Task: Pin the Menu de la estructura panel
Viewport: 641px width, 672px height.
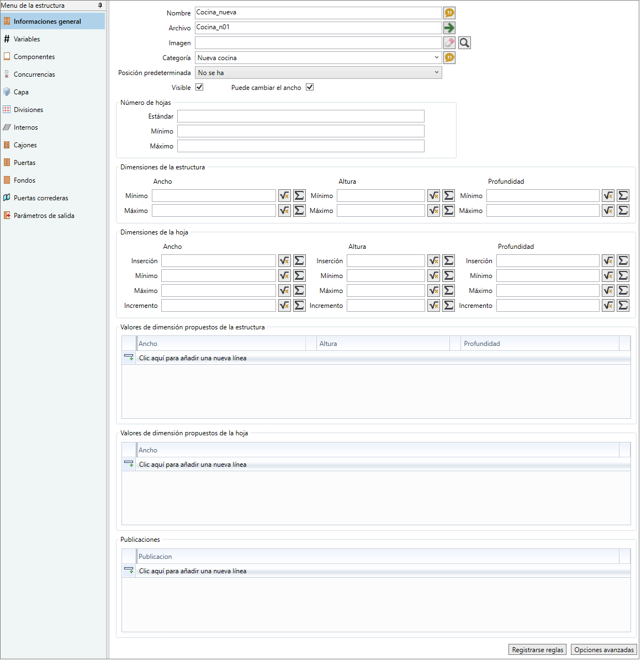Action: 100,6
